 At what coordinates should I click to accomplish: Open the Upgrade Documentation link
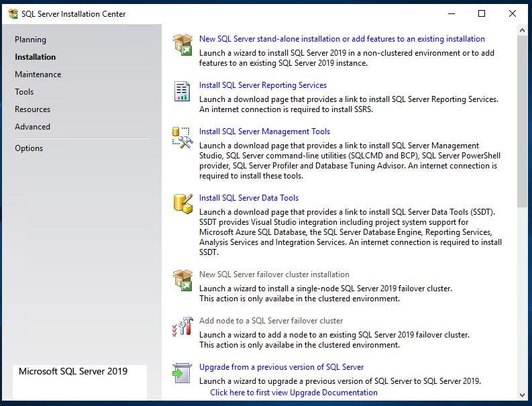pos(294,393)
